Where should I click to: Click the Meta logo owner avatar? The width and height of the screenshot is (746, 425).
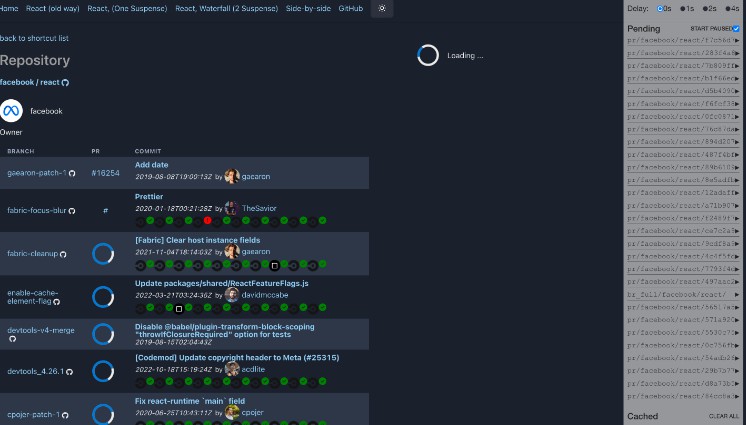click(x=12, y=111)
